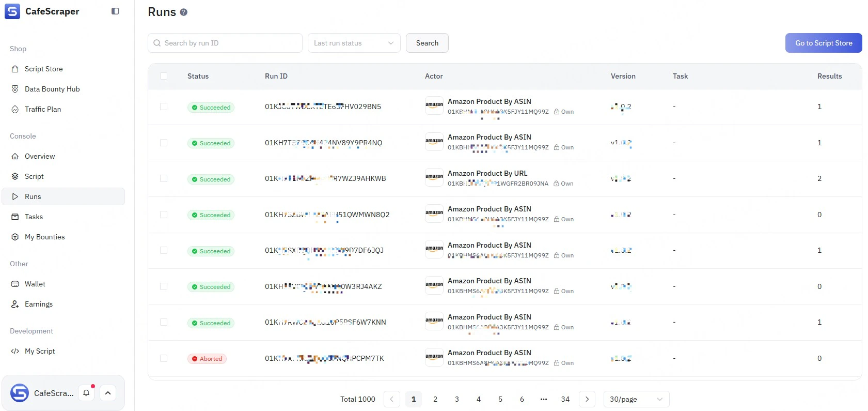Click the search magnifier icon

click(157, 43)
